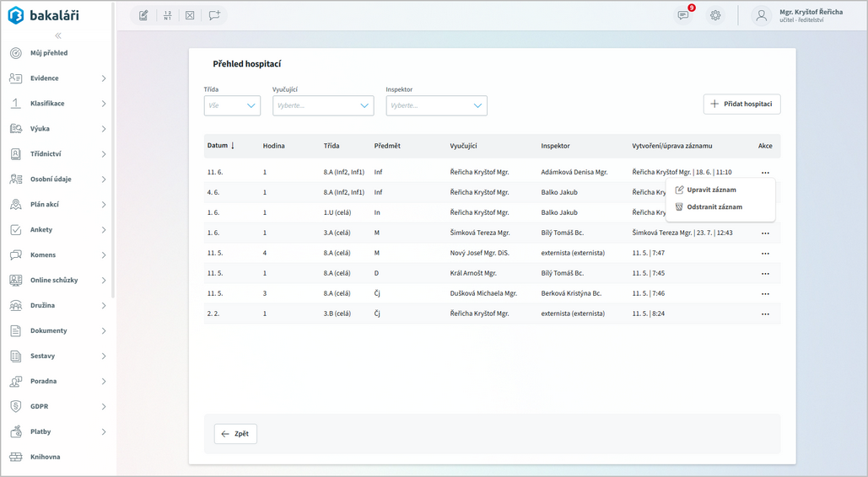Sort table by the Datum column

click(x=221, y=146)
